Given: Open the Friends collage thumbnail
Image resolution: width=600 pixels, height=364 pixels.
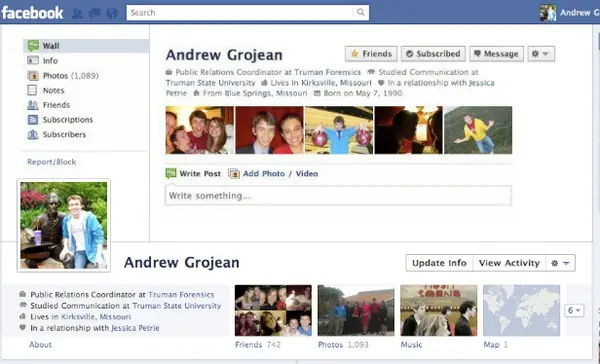Looking at the screenshot, I should 273,310.
